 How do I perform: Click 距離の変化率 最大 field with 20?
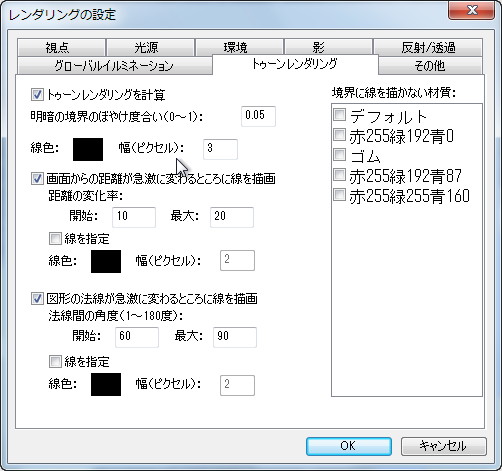click(232, 217)
